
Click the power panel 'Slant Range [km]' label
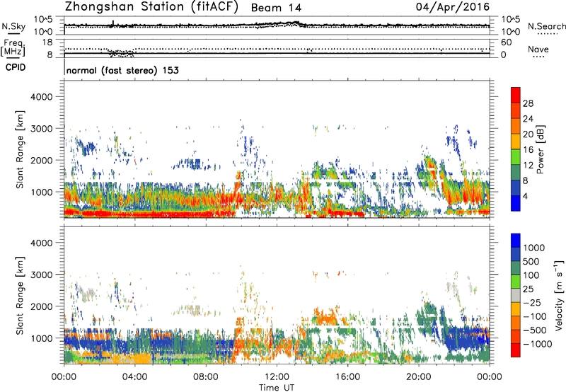coord(20,149)
